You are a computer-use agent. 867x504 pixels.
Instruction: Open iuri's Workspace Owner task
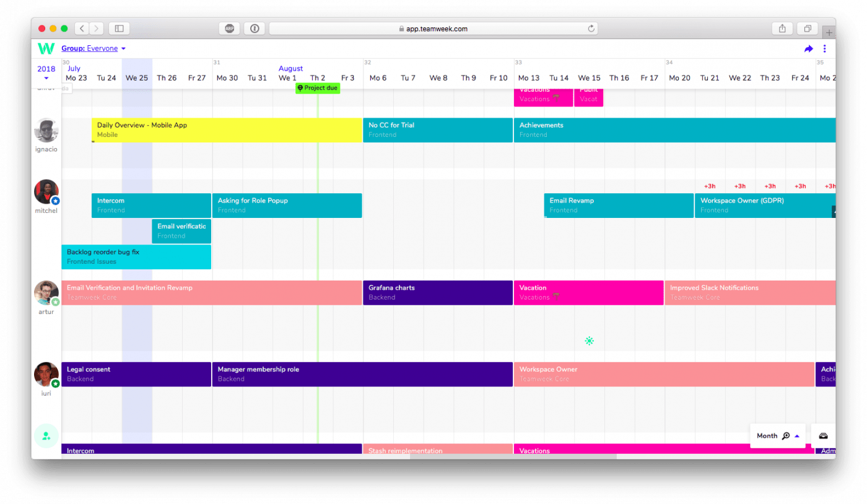coord(664,375)
